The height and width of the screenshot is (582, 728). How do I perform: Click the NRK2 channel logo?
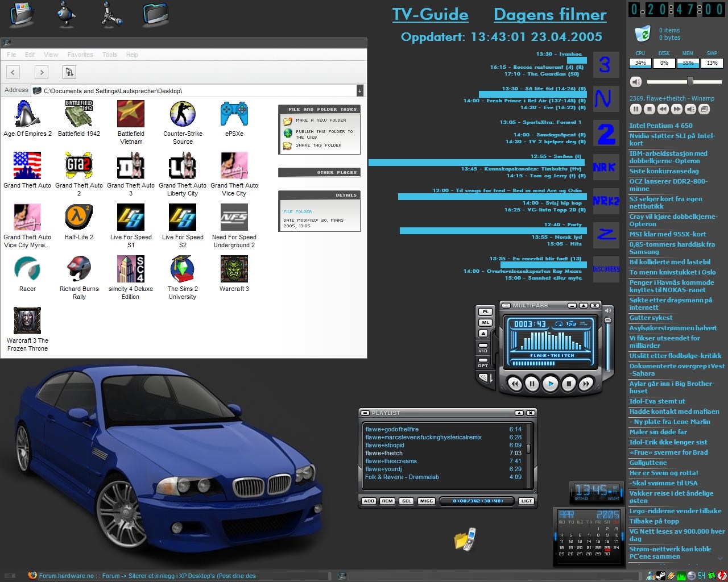[x=606, y=201]
